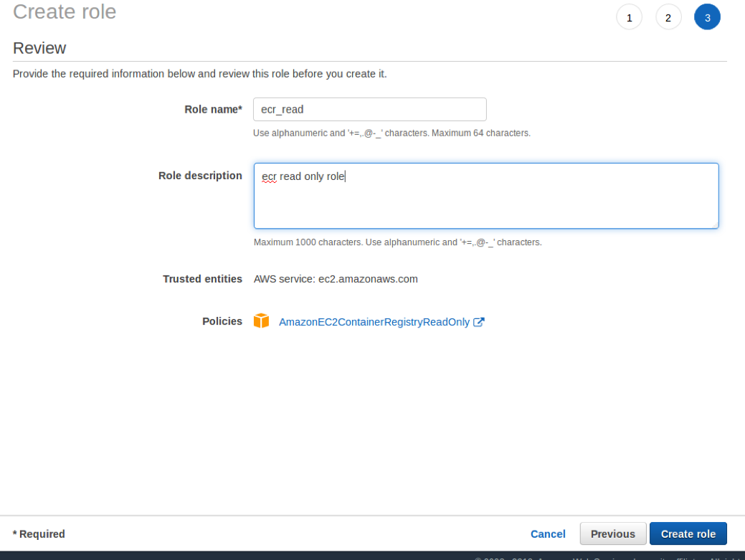The width and height of the screenshot is (745, 560).
Task: Click the 'Review' section heading
Action: click(39, 48)
